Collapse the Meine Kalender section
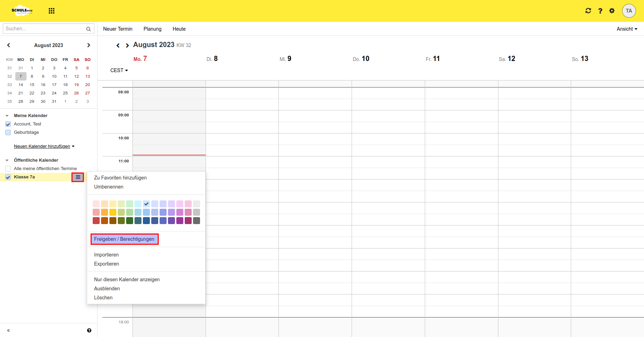This screenshot has width=644, height=337. 7,116
